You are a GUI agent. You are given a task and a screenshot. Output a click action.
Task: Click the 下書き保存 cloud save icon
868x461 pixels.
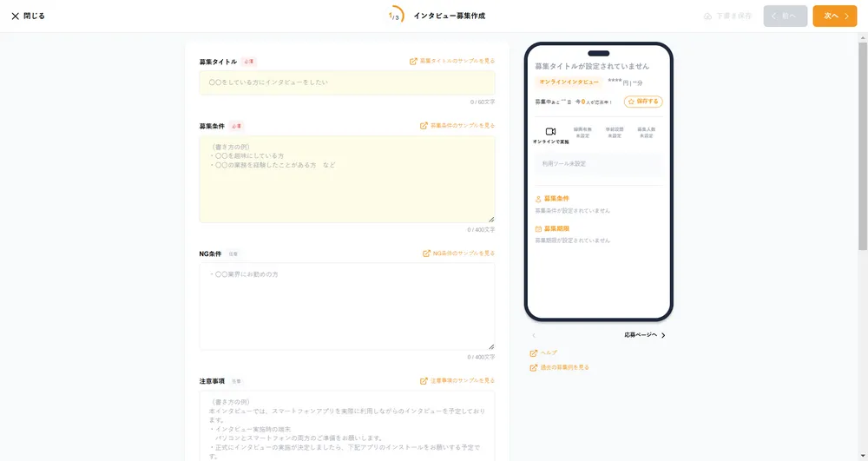coord(707,16)
